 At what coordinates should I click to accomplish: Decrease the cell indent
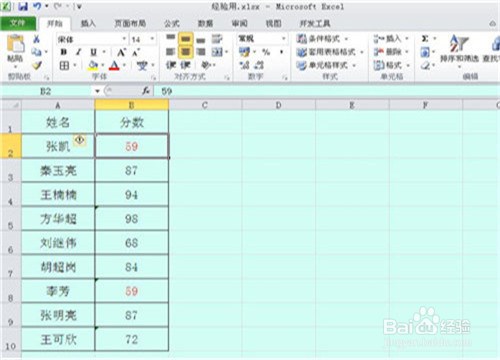pyautogui.click(x=171, y=65)
